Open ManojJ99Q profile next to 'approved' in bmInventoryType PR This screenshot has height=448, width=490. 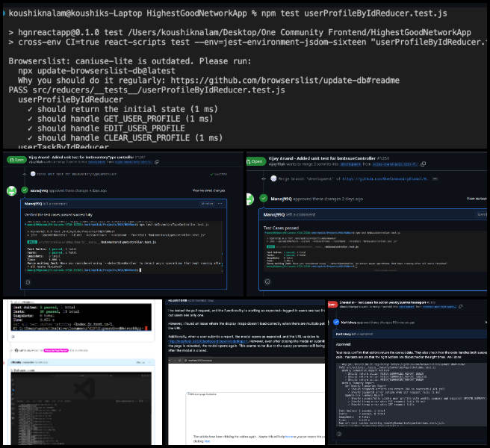39,190
